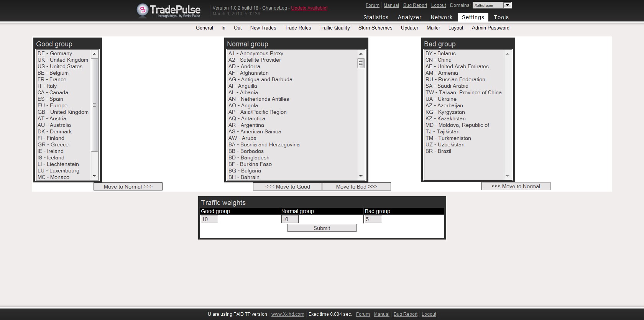This screenshot has width=644, height=320.
Task: Click the <<< Move to Good button
Action: pos(287,187)
